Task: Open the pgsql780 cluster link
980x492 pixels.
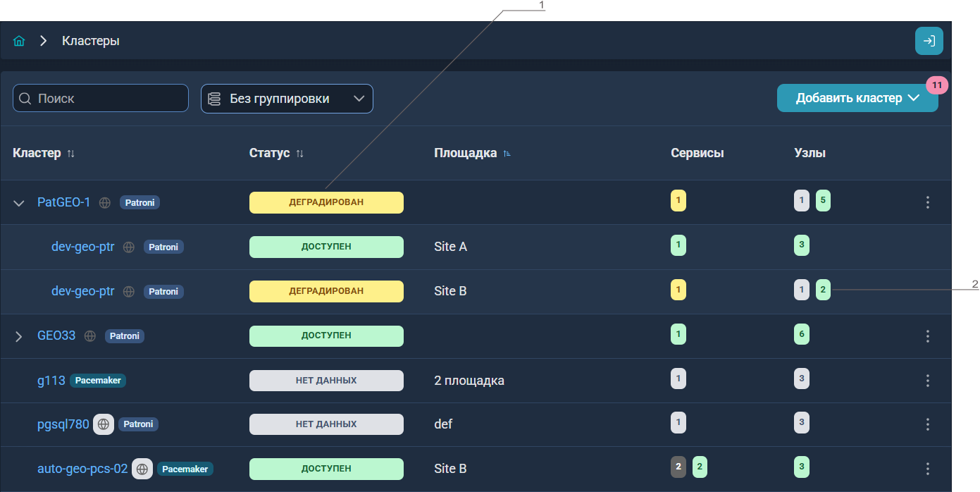Action: pyautogui.click(x=63, y=424)
